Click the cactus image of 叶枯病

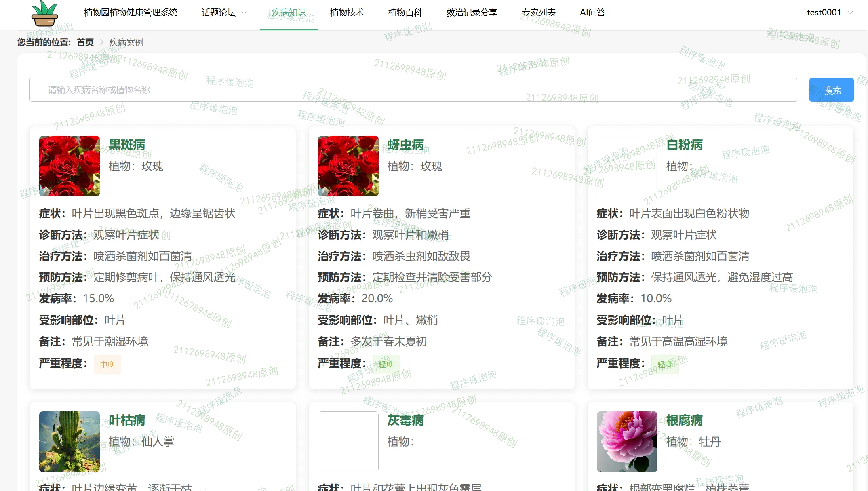coord(70,441)
